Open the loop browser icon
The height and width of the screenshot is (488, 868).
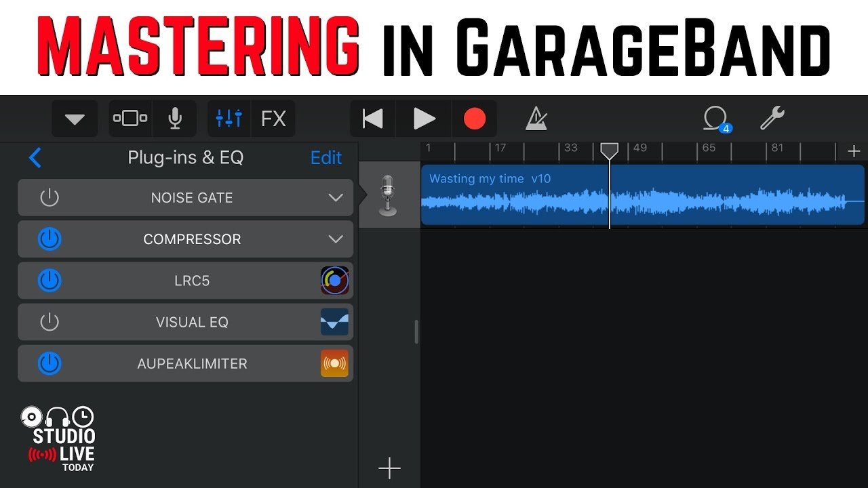[x=716, y=119]
